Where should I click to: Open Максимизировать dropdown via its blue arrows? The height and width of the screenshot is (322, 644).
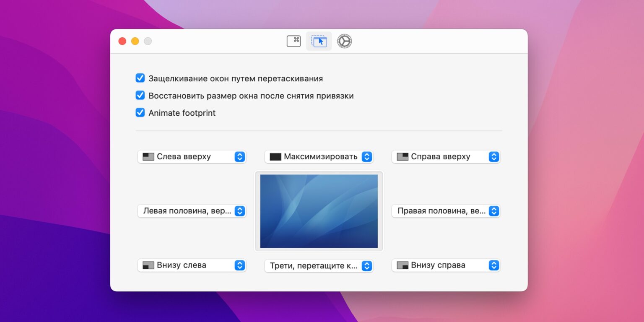click(x=366, y=157)
